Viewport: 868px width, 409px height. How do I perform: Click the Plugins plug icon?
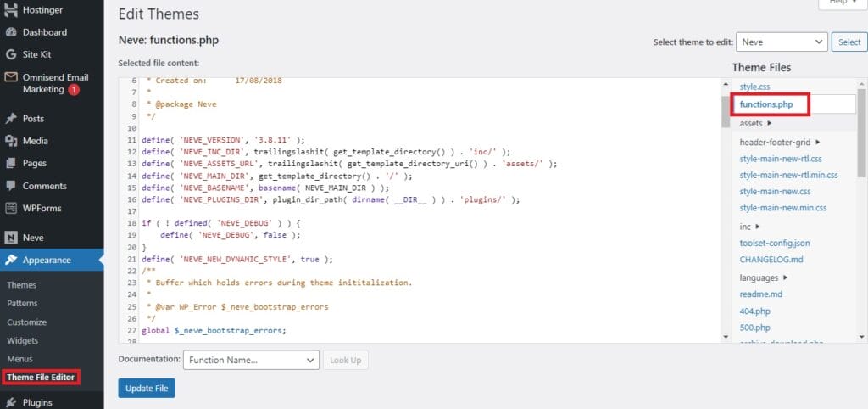click(10, 402)
